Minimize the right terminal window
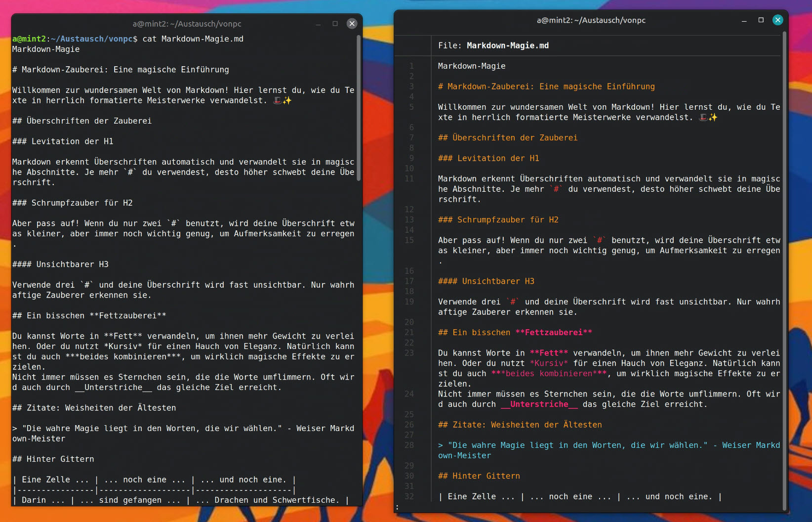The height and width of the screenshot is (522, 812). click(744, 20)
